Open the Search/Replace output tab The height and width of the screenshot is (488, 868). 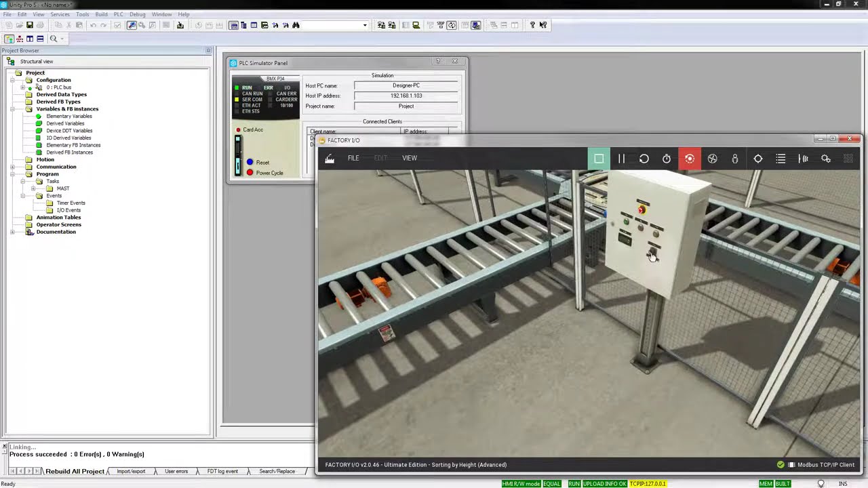tap(277, 471)
